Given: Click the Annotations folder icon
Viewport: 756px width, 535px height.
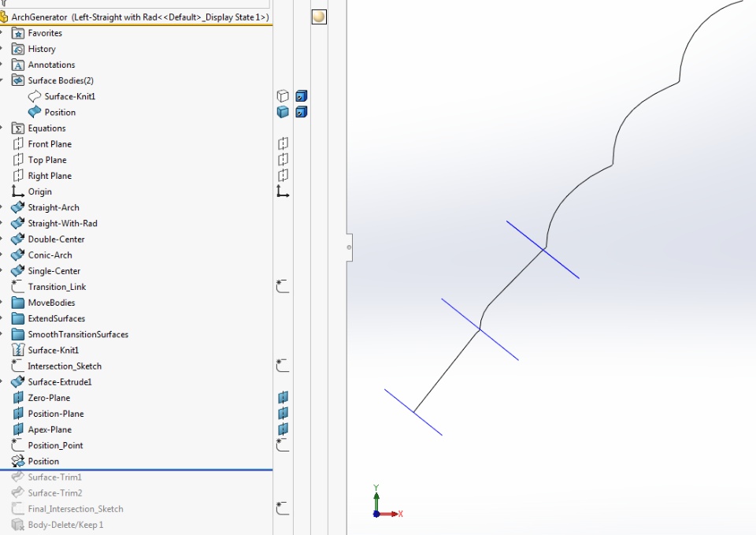Looking at the screenshot, I should point(18,65).
